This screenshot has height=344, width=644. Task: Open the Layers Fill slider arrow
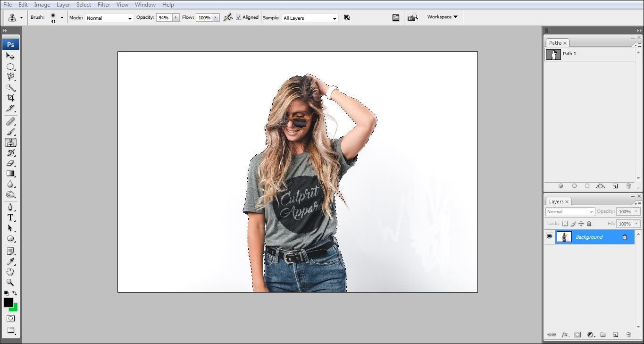(636, 224)
